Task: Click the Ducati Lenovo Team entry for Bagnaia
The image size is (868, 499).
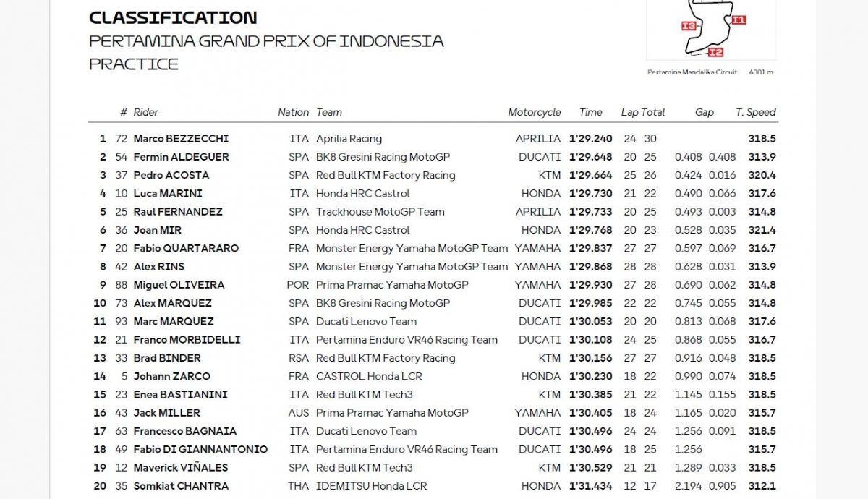Action: pyautogui.click(x=366, y=431)
